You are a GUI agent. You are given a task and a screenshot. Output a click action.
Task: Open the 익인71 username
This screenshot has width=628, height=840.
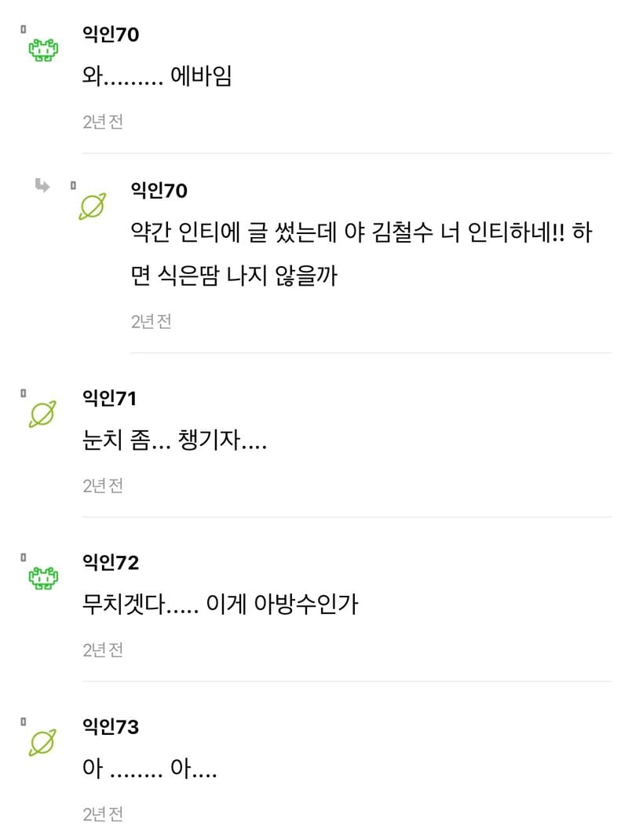pos(110,398)
